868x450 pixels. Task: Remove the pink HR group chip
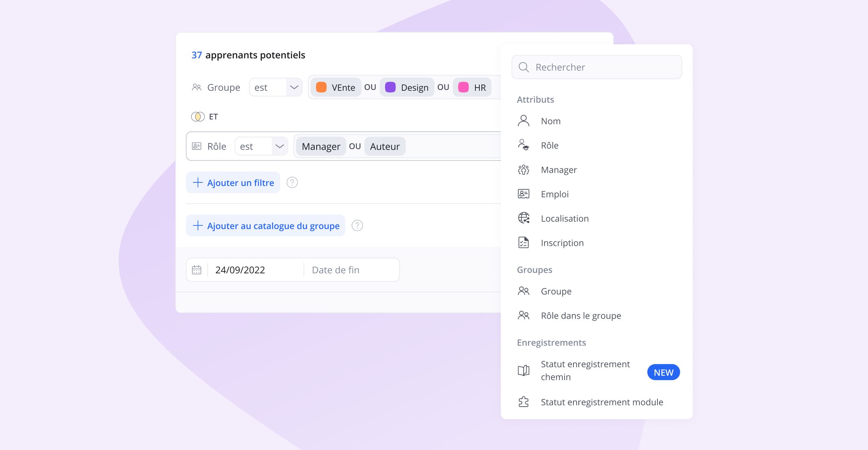[x=473, y=87]
